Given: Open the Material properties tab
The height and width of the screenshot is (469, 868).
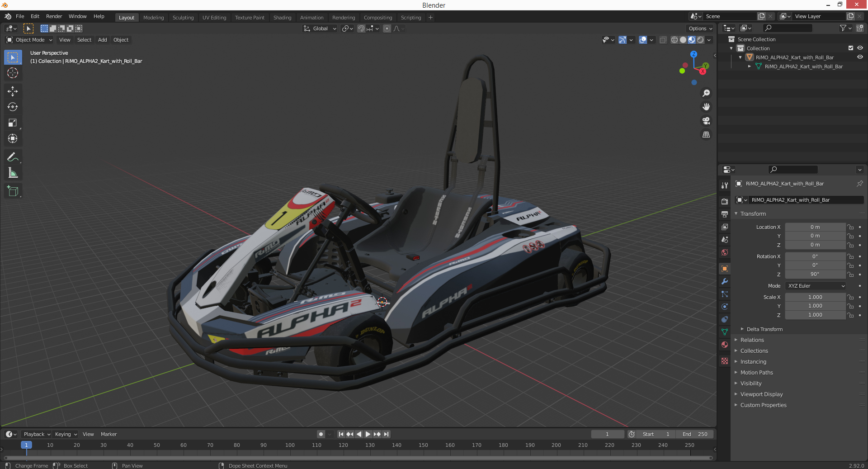Looking at the screenshot, I should coord(725,345).
